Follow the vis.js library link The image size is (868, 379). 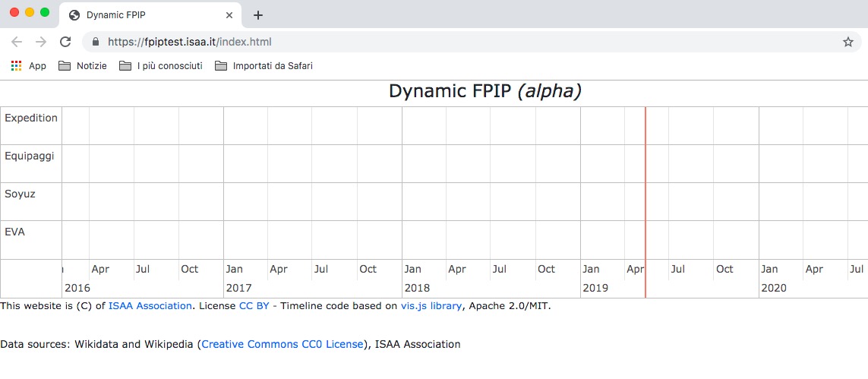tap(431, 306)
